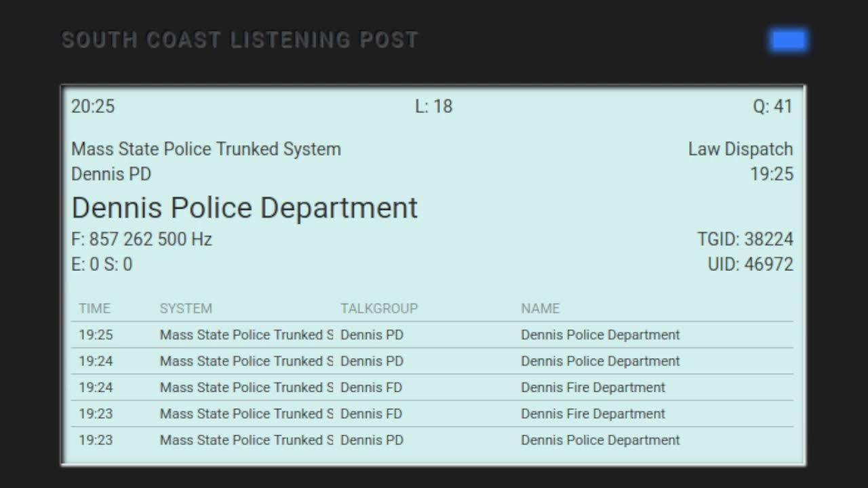
Task: Click the 20:25 clock display
Action: coord(93,106)
